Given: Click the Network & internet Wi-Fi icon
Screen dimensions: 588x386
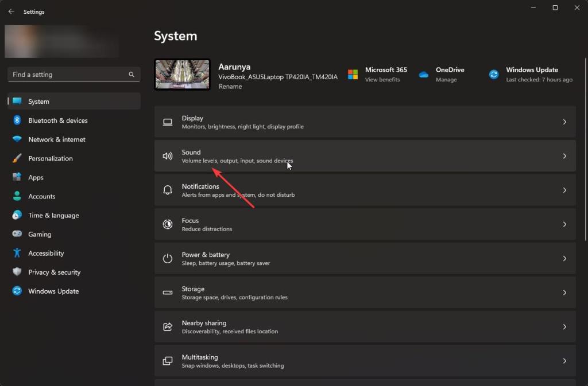Looking at the screenshot, I should pos(17,139).
